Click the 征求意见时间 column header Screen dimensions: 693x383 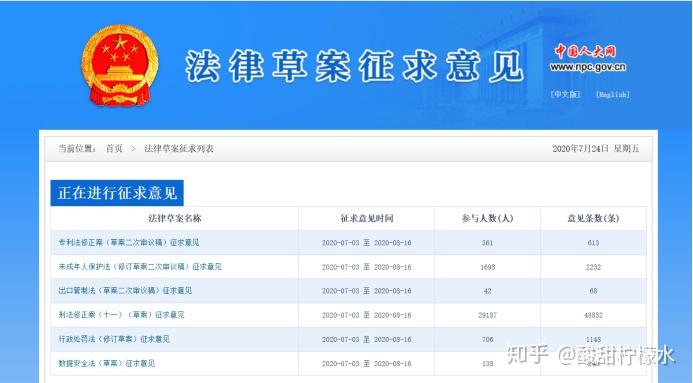(367, 218)
